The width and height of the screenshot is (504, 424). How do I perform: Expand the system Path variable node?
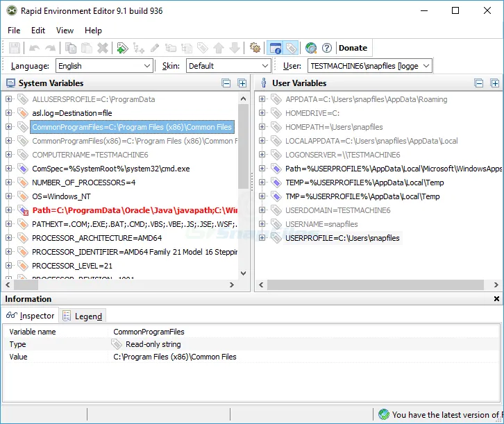[9, 210]
